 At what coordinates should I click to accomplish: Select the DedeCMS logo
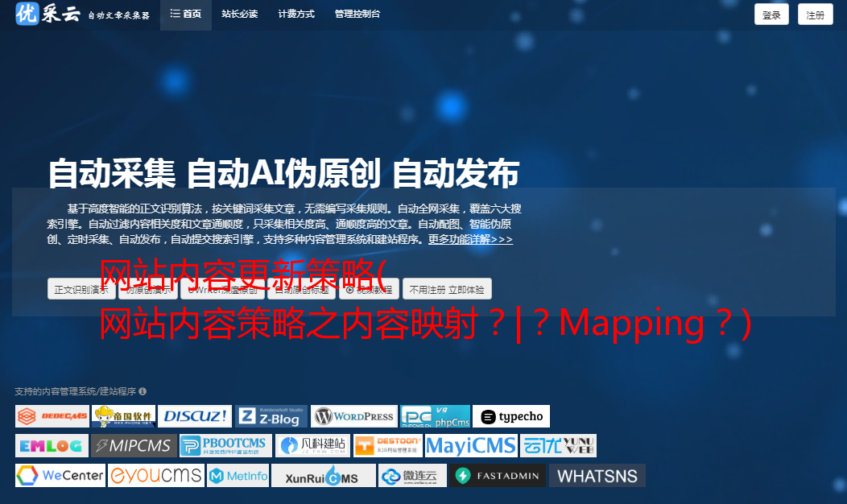point(52,416)
